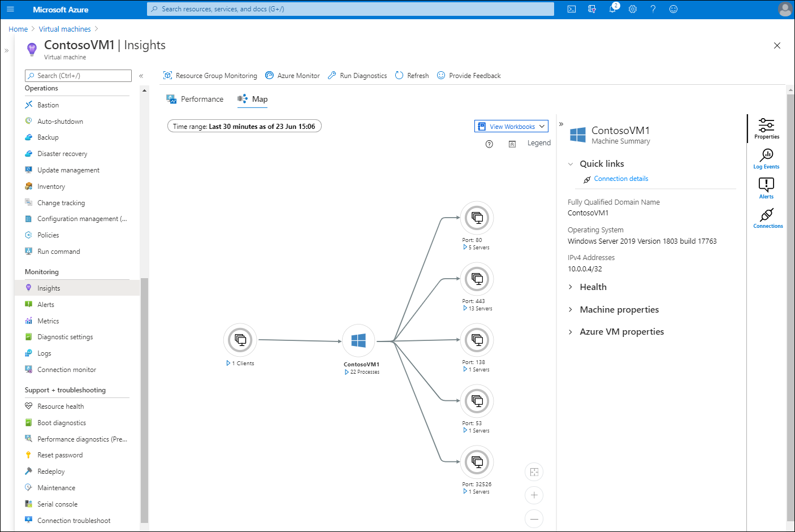Open the user account avatar
The height and width of the screenshot is (532, 795).
(785, 9)
